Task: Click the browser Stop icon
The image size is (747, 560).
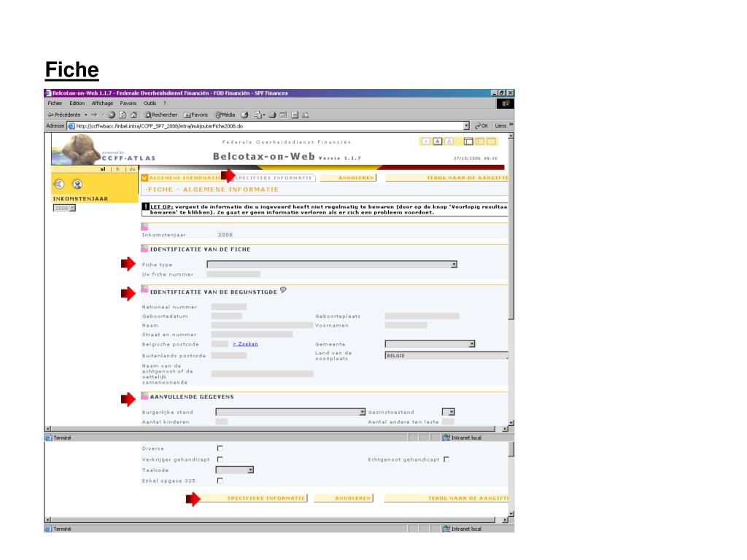Action: click(112, 114)
